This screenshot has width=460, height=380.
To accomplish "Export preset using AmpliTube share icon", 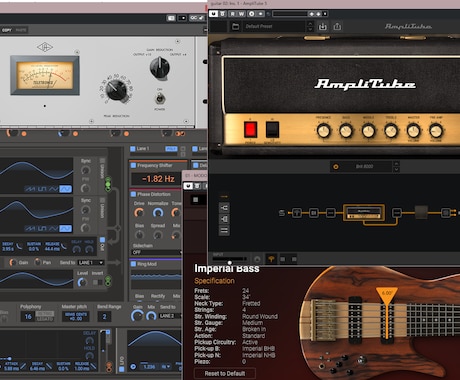I will click(x=337, y=26).
